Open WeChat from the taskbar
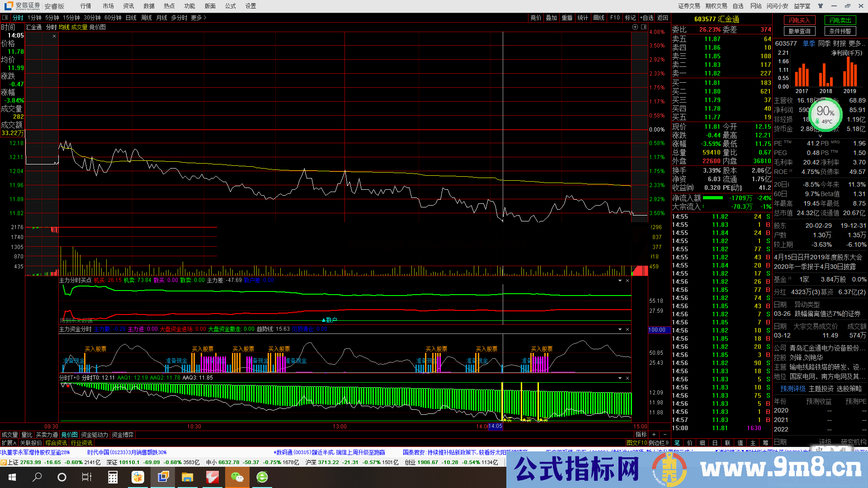Viewport: 868px width, 488px height. 237,477
